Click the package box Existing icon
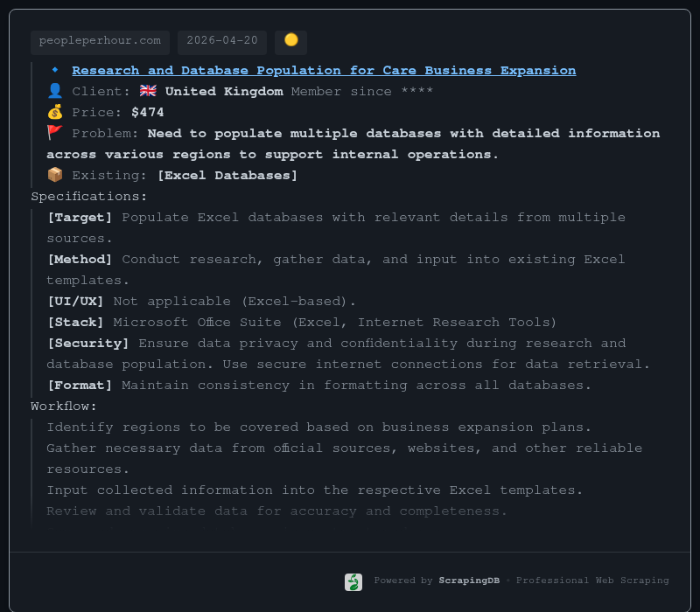This screenshot has width=700, height=612. (55, 176)
